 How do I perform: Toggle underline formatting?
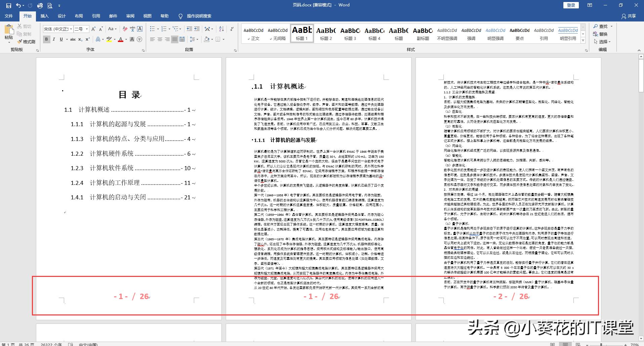(61, 40)
